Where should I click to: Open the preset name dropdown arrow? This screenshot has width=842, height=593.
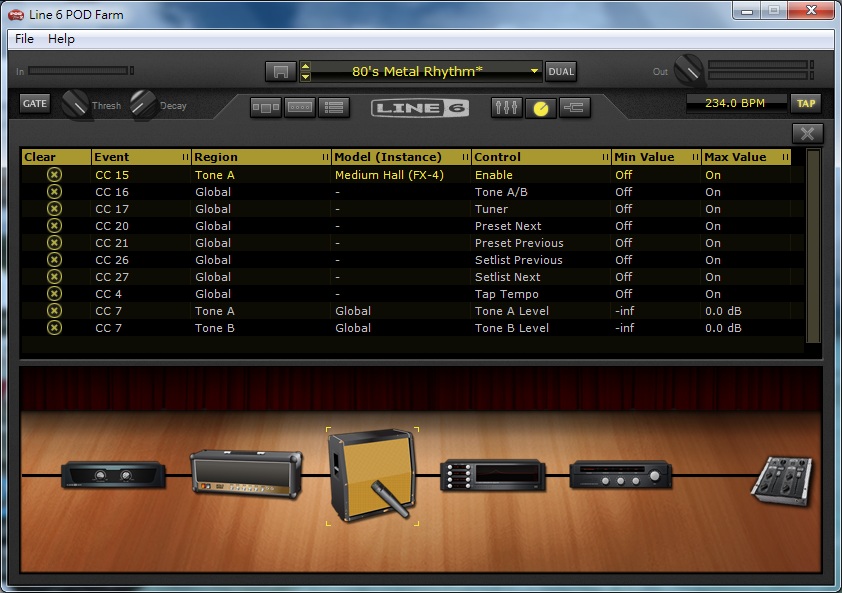coord(534,71)
